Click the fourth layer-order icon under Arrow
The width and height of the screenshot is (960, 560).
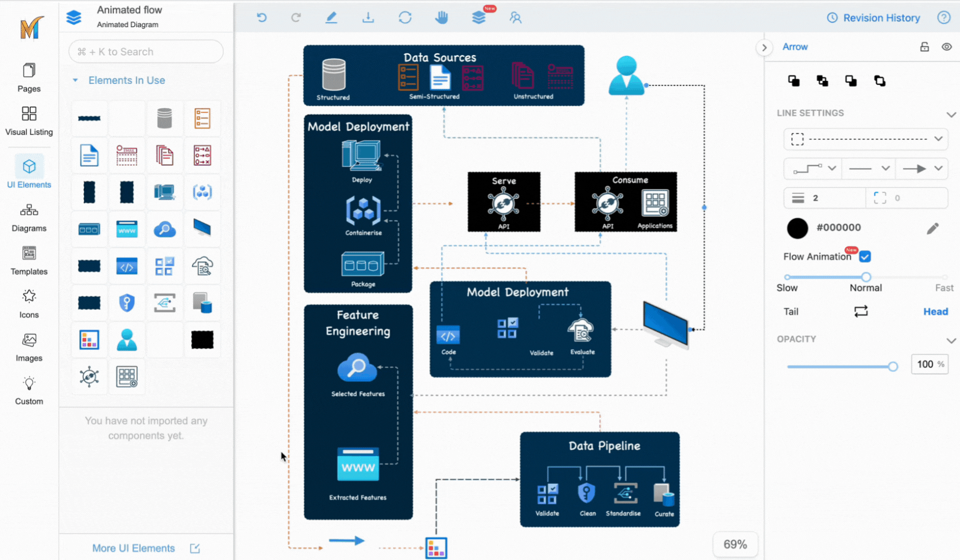point(880,80)
